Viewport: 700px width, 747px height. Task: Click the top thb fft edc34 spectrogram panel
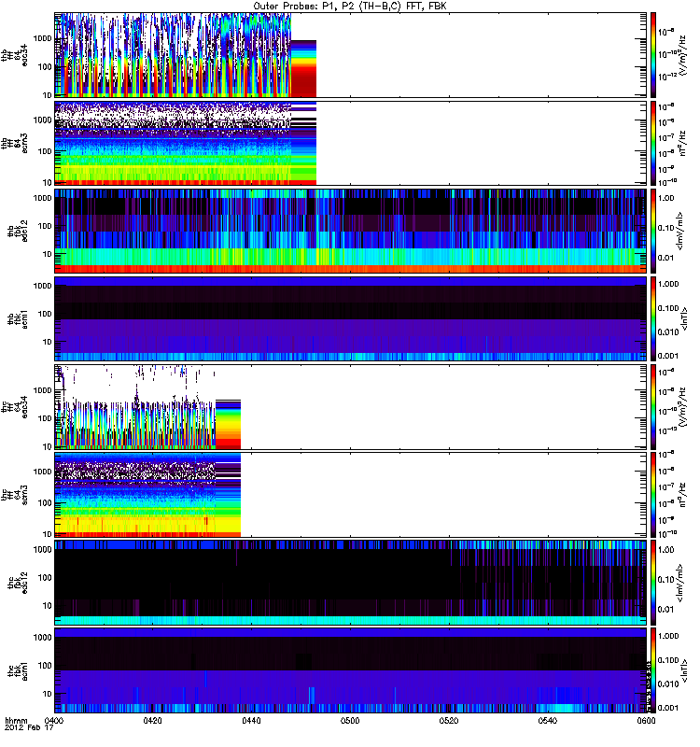(350, 55)
